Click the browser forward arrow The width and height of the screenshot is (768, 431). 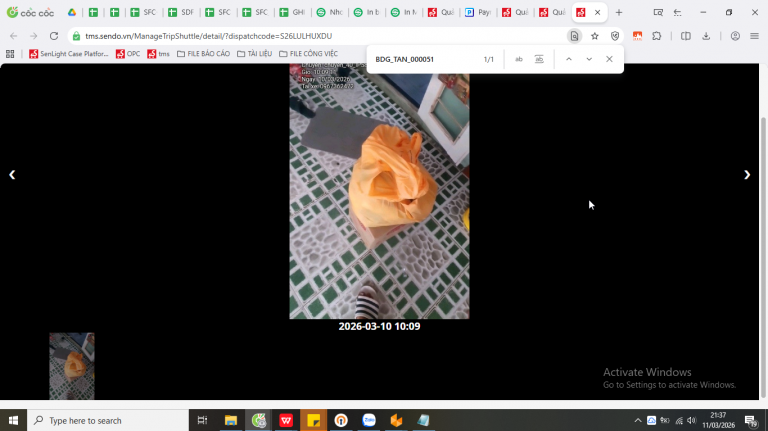click(x=33, y=36)
